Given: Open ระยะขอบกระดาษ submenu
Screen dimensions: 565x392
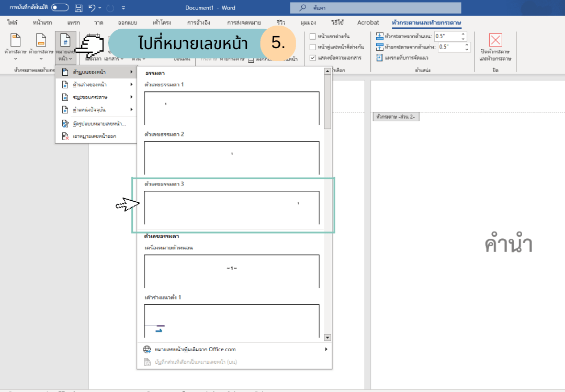Looking at the screenshot, I should click(96, 97).
